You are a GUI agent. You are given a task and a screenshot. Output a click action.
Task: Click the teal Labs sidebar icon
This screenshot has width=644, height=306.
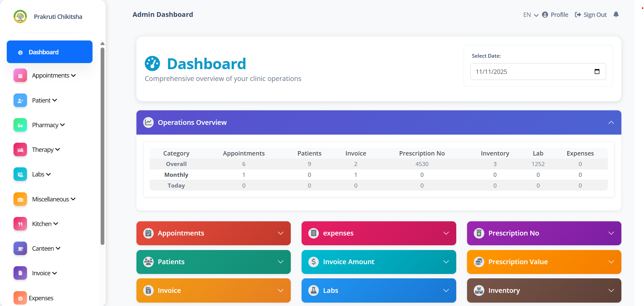pos(20,174)
